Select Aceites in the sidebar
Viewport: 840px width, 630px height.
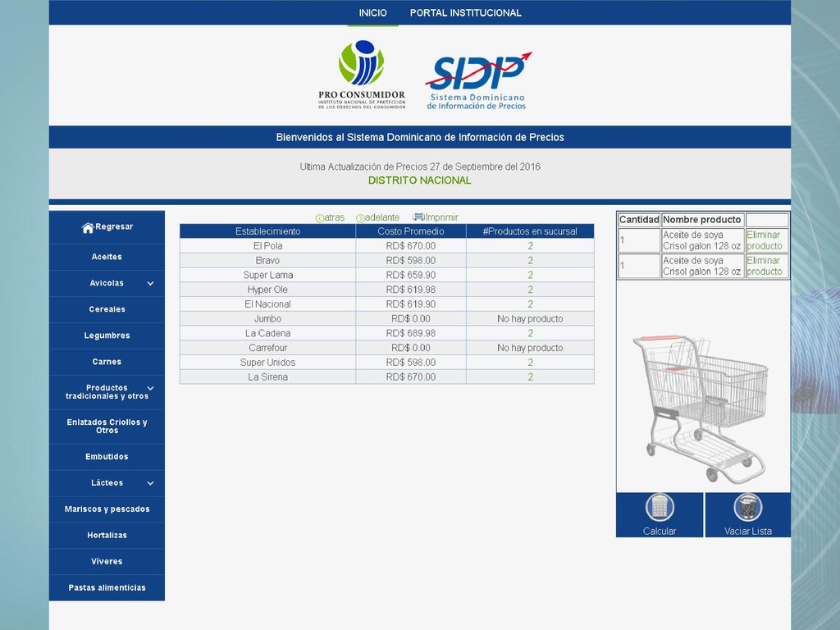(x=107, y=257)
